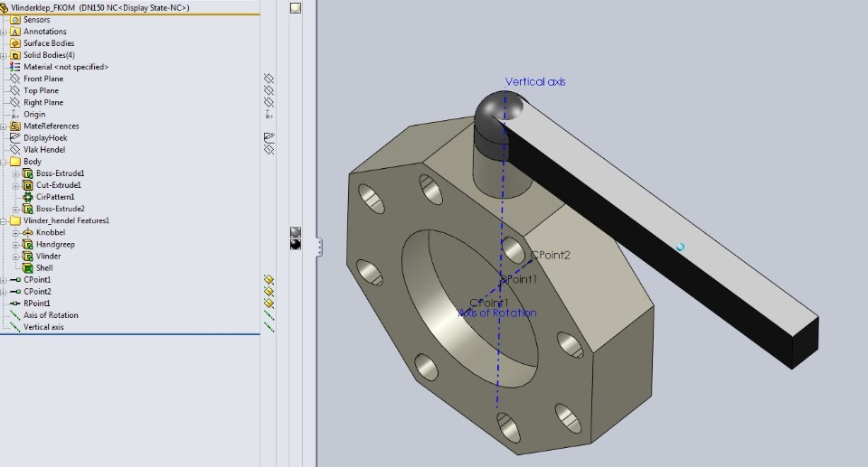Click the Axis of Rotation axis icon
868x467 pixels.
tap(15, 315)
